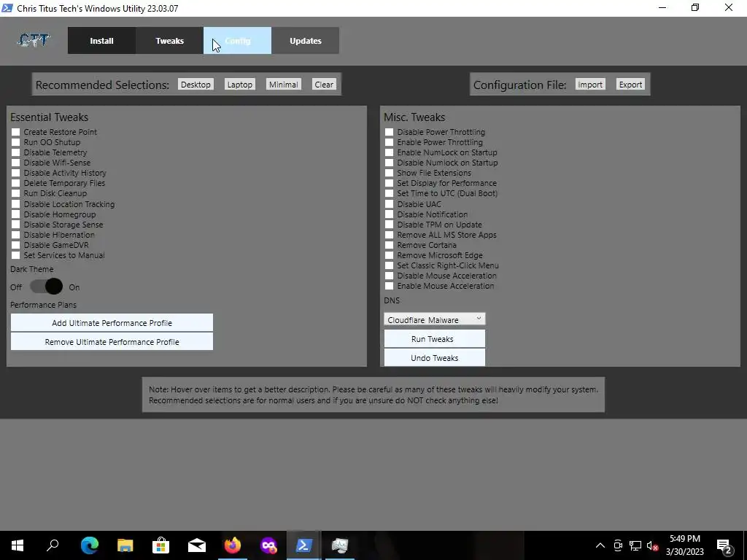Click the PowerShell title bar icon

point(7,8)
